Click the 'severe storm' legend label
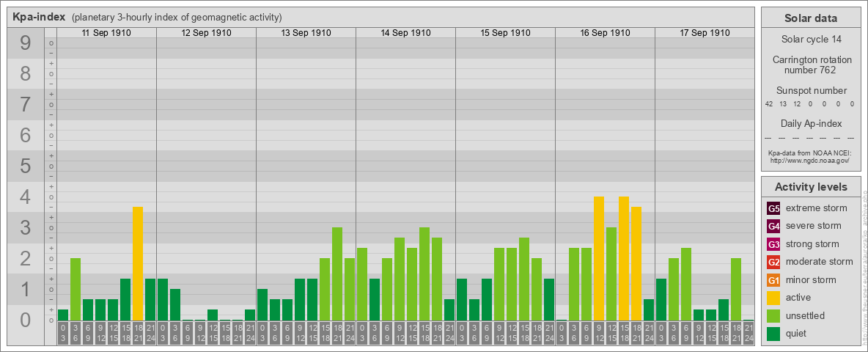 (x=814, y=226)
